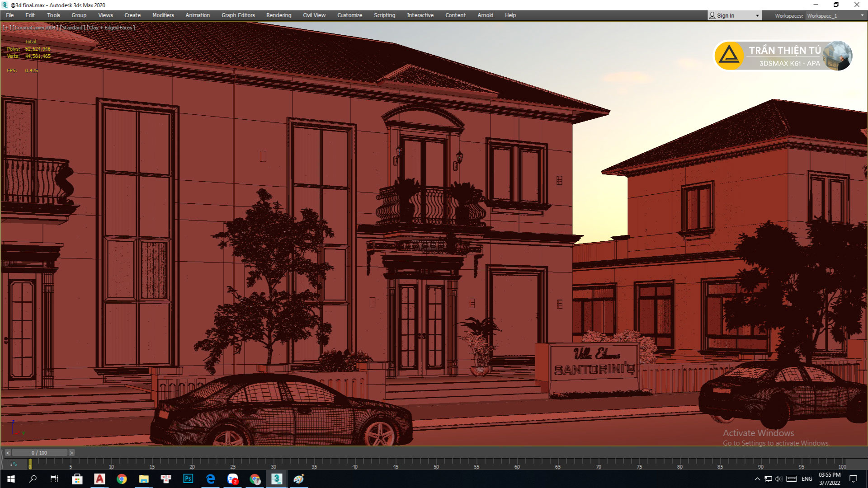Click the Clay + Edged Faces viewport label
868x488 pixels.
pos(111,28)
